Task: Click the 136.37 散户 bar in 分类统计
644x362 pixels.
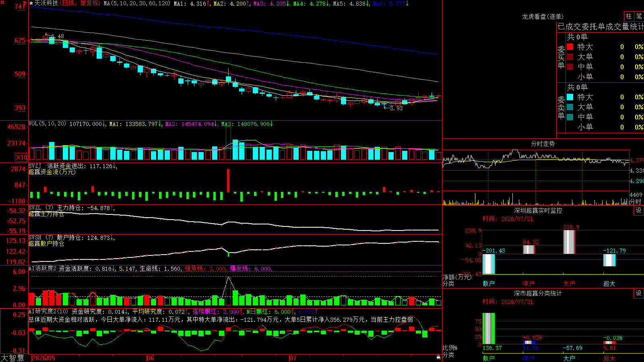Action: [489, 329]
